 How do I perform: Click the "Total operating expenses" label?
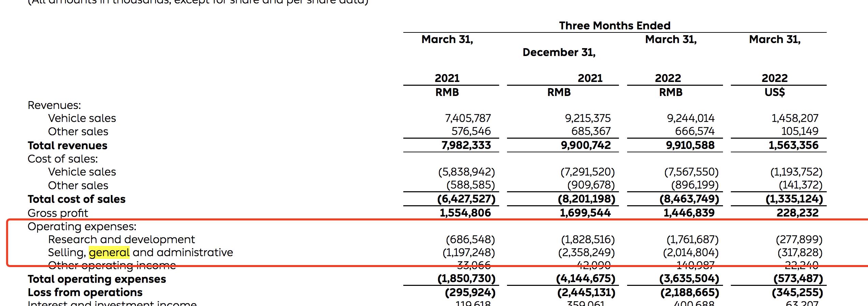[x=97, y=279]
